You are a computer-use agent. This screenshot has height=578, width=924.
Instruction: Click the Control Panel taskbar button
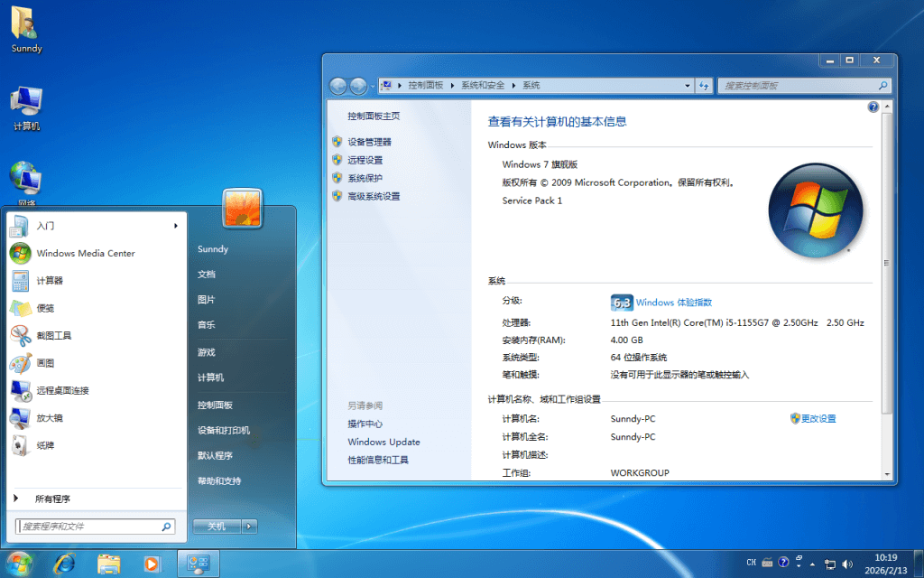tap(199, 564)
